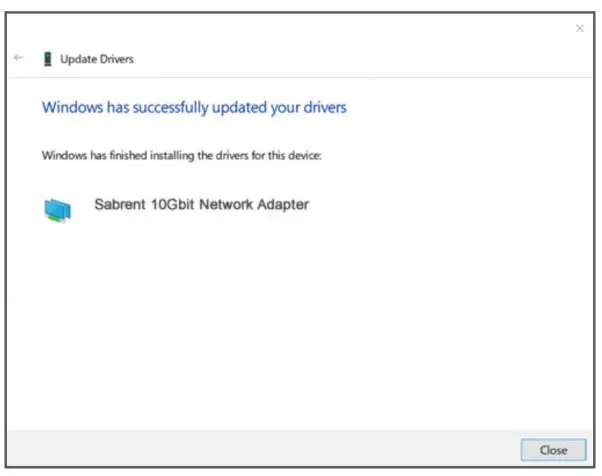The height and width of the screenshot is (476, 602).
Task: Click the Close button
Action: (553, 450)
